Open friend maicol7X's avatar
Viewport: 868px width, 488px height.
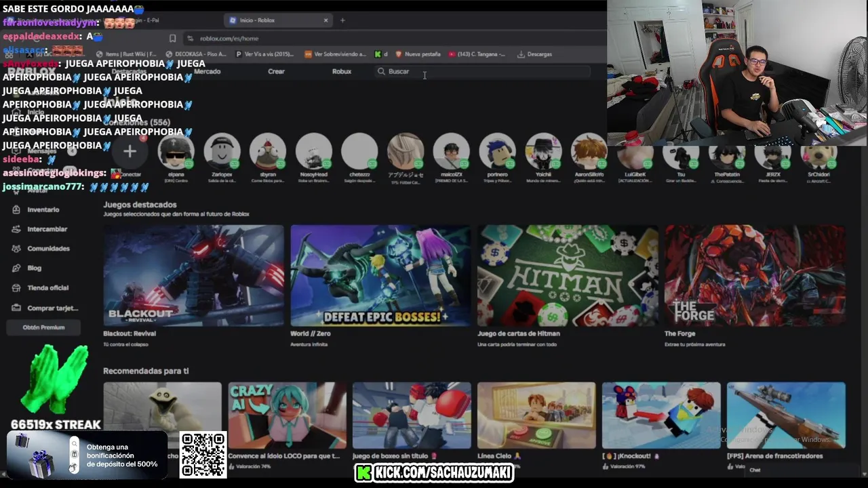[x=451, y=151]
